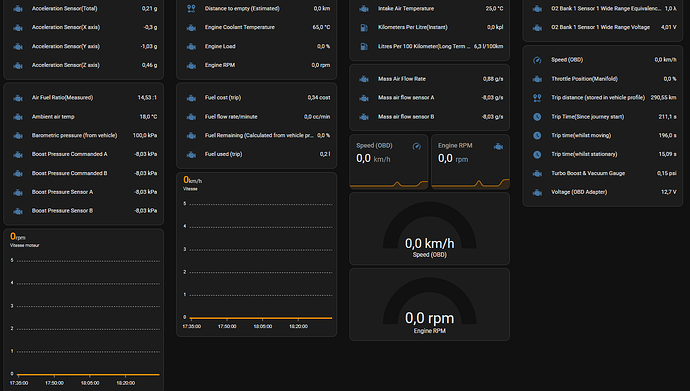Click the gauge icon on Speed (OBD) sensor card

coord(416,146)
